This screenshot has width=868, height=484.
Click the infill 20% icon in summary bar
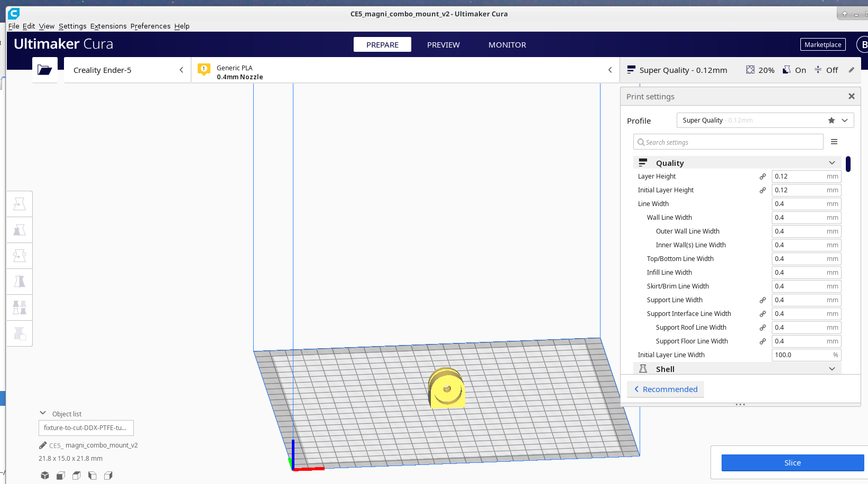coord(750,70)
